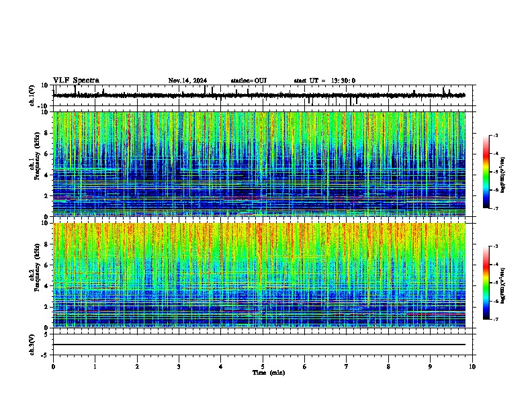The width and height of the screenshot is (532, 411).
Task: Click the "Time (min)" axis title
Action: tap(269, 373)
